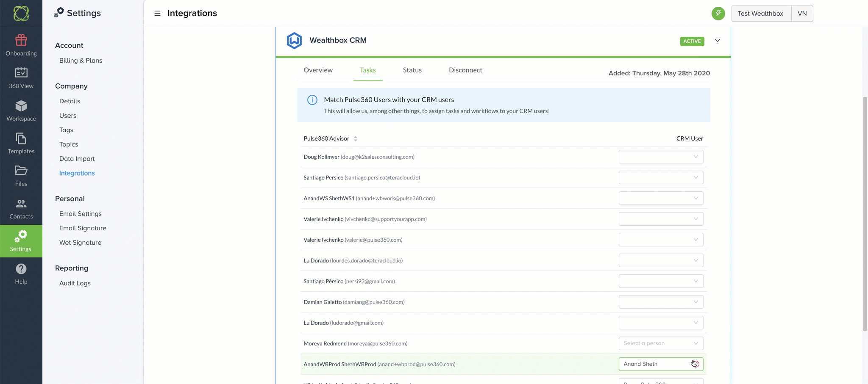Open CRM dropdown for vivchenko@supportyourapp.com
The image size is (868, 384).
click(x=661, y=219)
